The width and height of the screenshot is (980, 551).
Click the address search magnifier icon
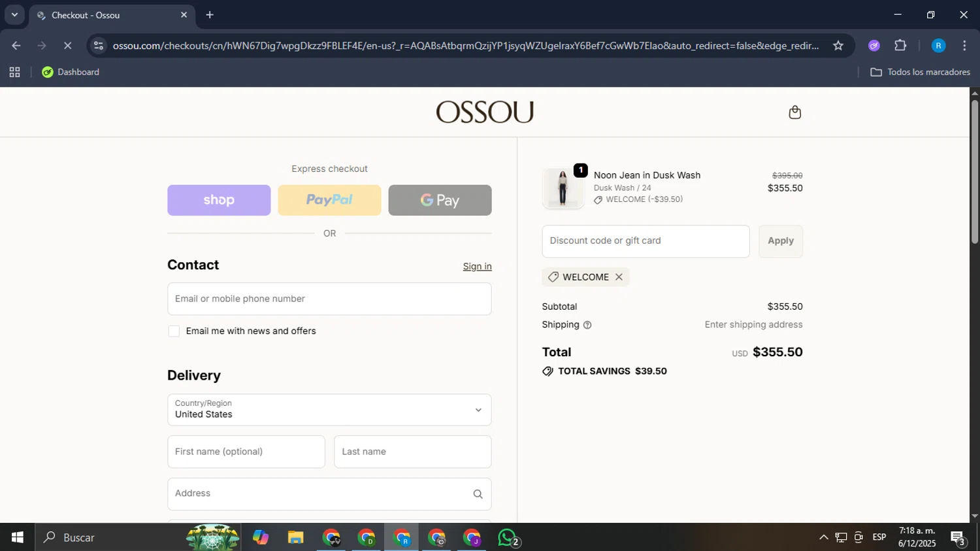(x=478, y=494)
